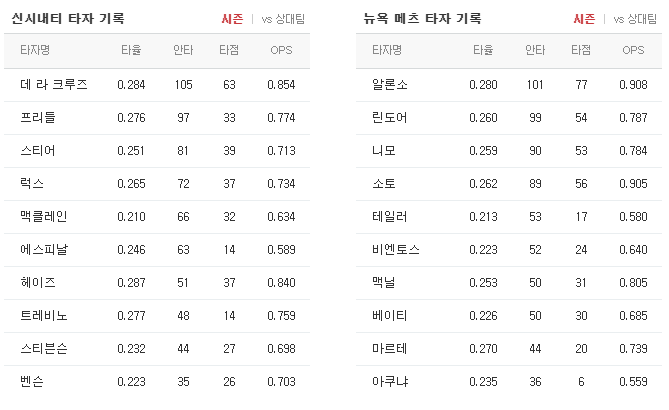Open player 비엔토스 entry

coord(396,250)
